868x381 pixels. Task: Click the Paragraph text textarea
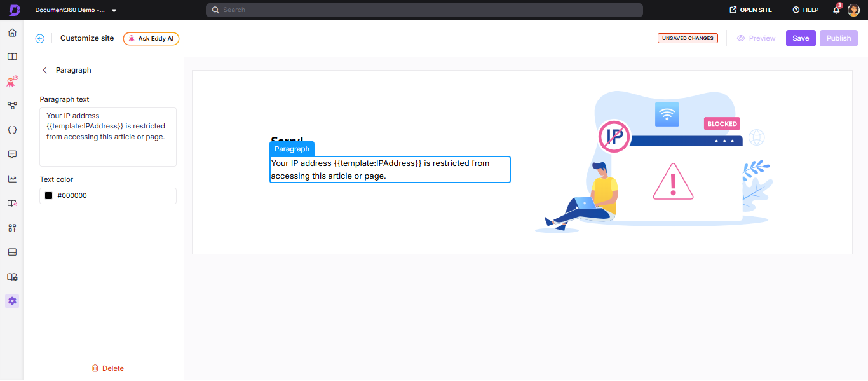[x=108, y=137]
